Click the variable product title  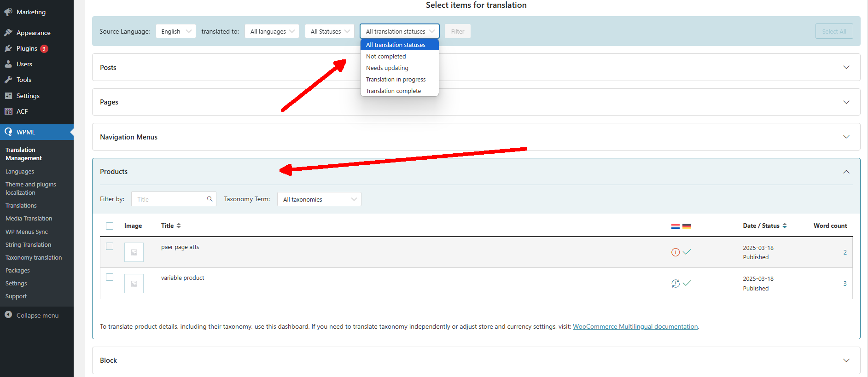click(182, 278)
